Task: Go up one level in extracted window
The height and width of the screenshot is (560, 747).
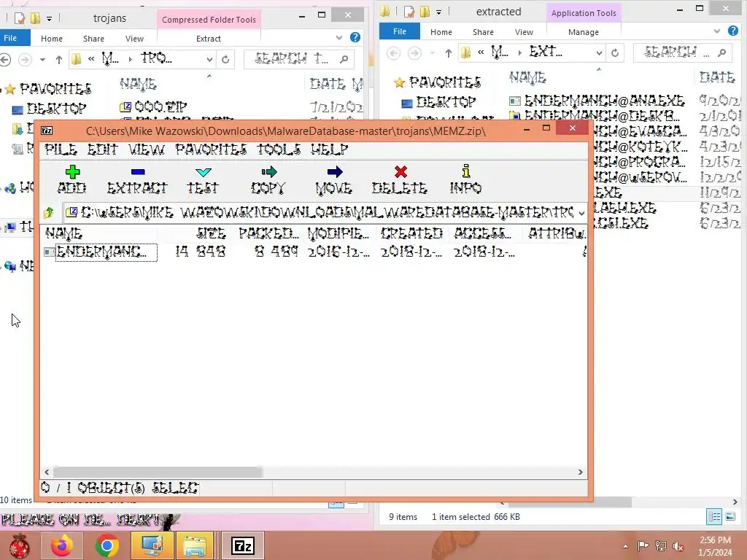Action: [449, 52]
